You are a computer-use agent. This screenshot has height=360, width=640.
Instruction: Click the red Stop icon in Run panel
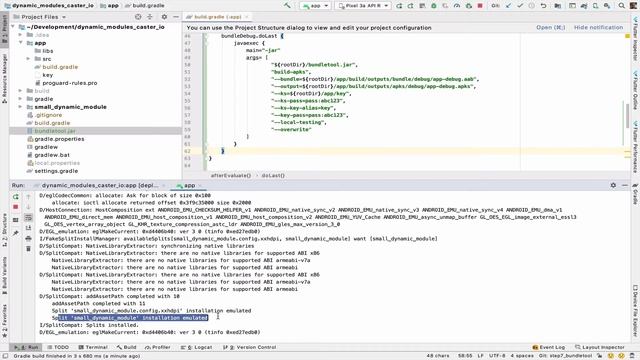click(16, 207)
